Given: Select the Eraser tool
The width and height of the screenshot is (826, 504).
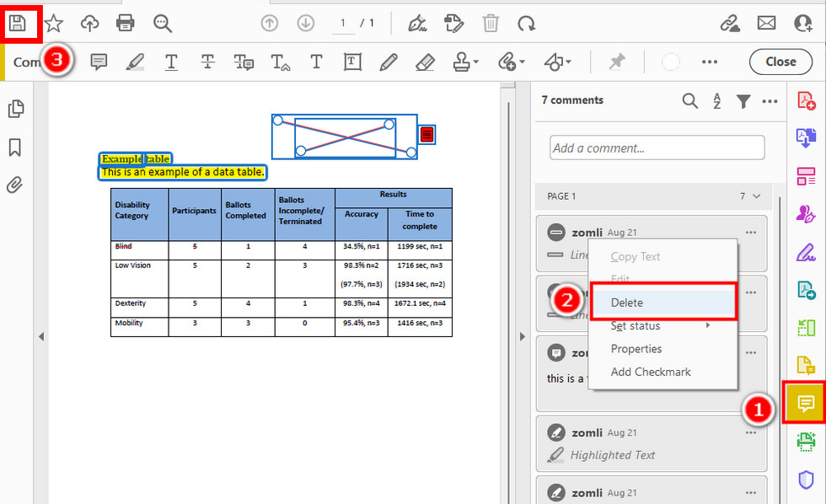Looking at the screenshot, I should pos(425,62).
